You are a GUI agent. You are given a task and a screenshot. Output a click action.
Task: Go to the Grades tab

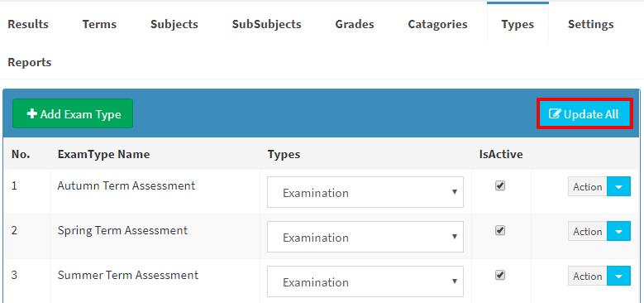pos(355,24)
